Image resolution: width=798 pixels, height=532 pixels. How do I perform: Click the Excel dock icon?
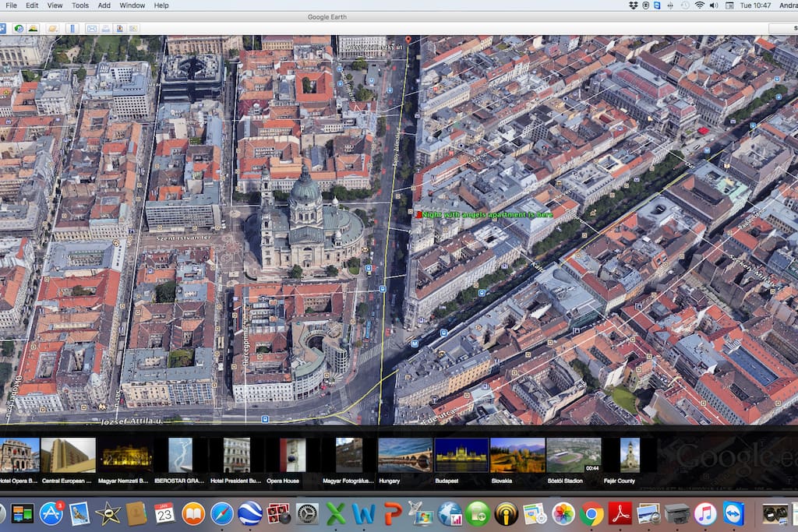pos(335,513)
